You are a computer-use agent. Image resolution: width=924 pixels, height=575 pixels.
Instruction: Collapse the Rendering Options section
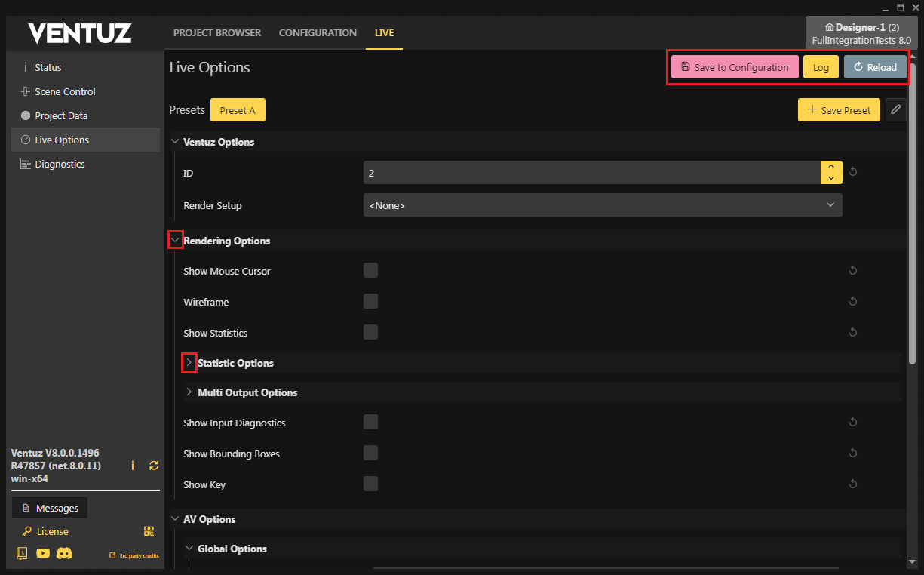click(175, 241)
